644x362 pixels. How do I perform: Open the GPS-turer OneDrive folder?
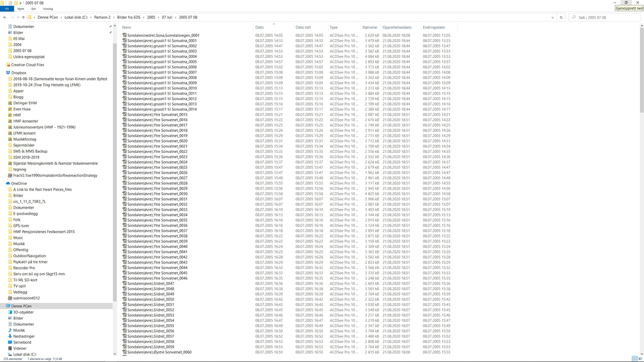coord(21,226)
